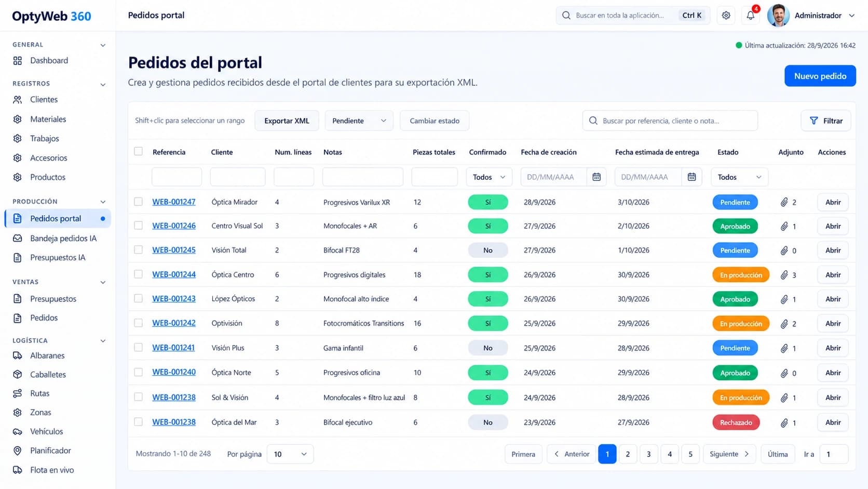Click the Bandeja pedidos IA inbox icon

[18, 239]
